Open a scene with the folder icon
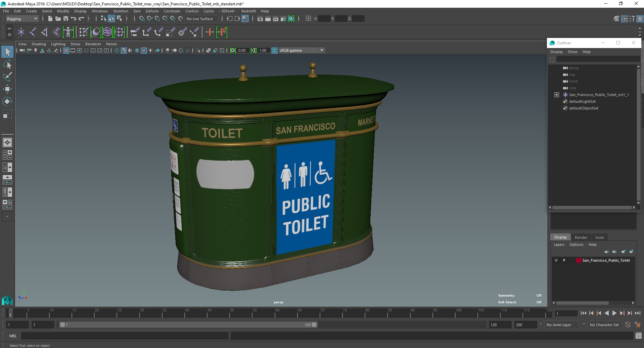Image resolution: width=644 pixels, height=348 pixels. pos(58,19)
